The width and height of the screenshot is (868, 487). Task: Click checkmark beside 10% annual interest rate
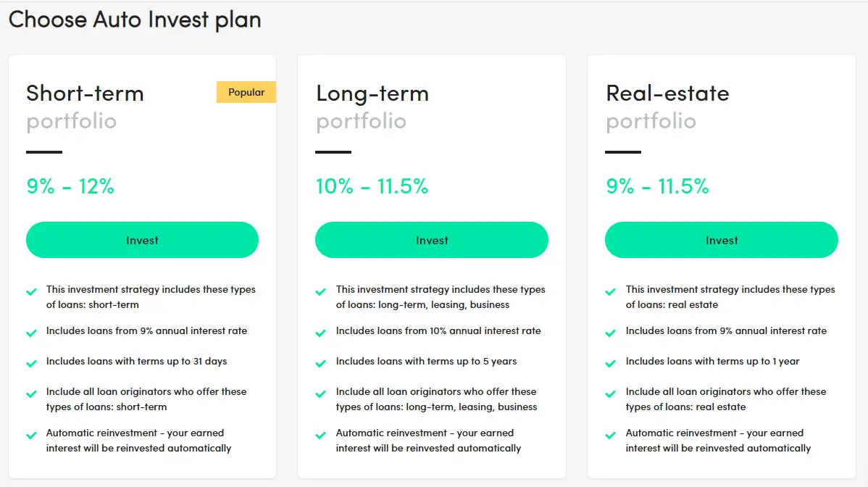[x=320, y=333]
